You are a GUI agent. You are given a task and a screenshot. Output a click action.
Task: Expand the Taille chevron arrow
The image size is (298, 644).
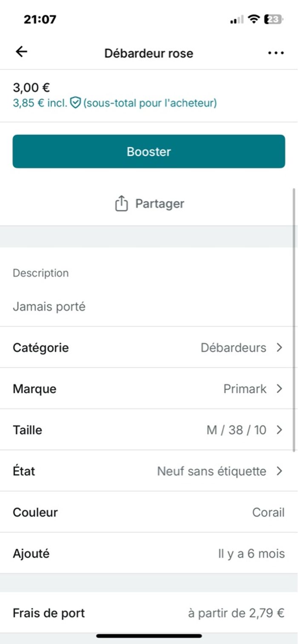click(x=279, y=430)
